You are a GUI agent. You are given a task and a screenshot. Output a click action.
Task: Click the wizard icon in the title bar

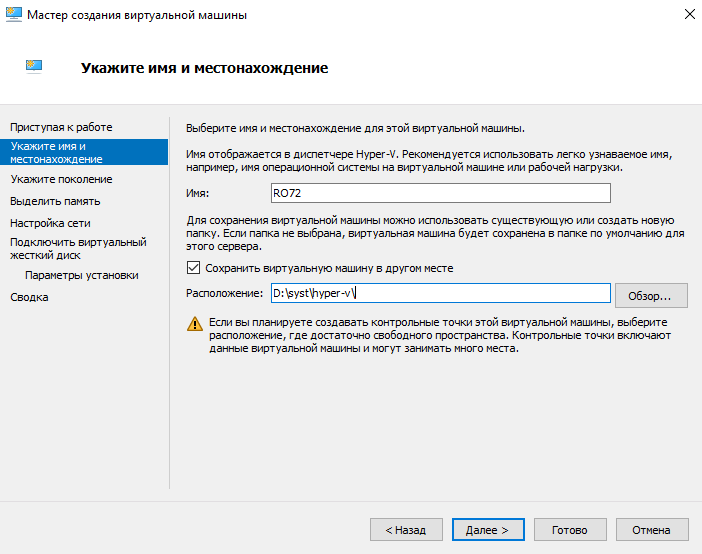(15, 15)
